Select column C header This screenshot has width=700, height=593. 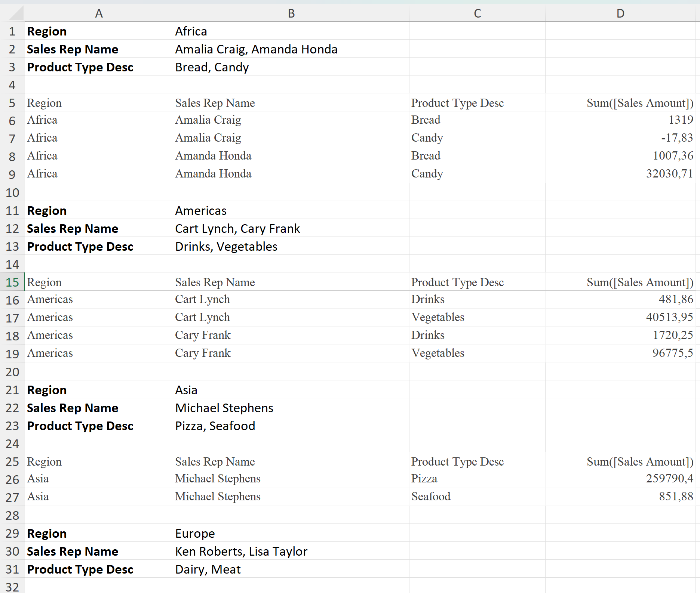coord(477,13)
